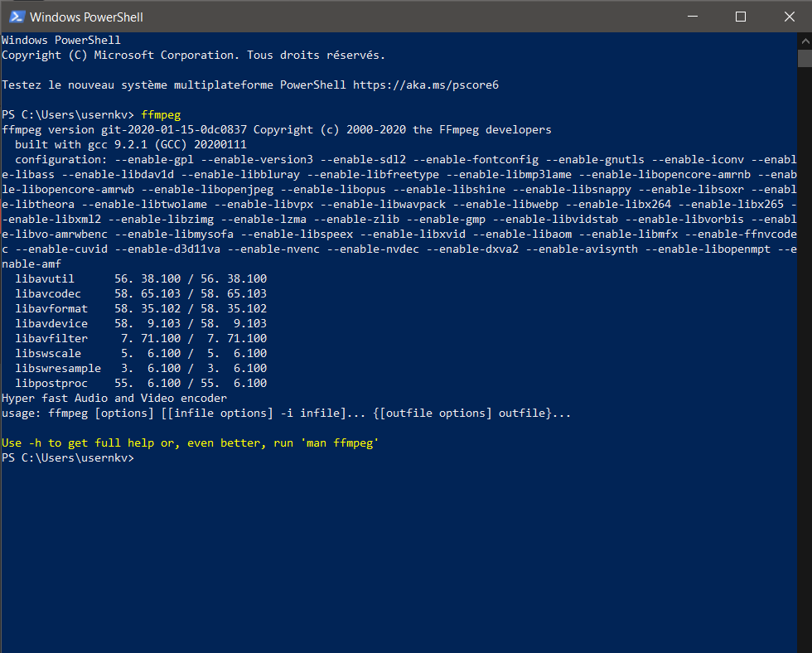Click 'built with gcc 9.2.1' line
The width and height of the screenshot is (812, 653).
(x=131, y=144)
